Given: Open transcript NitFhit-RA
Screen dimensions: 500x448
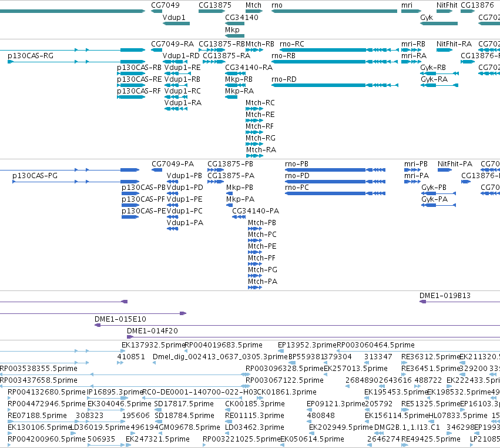Looking at the screenshot, I should 454,44.
